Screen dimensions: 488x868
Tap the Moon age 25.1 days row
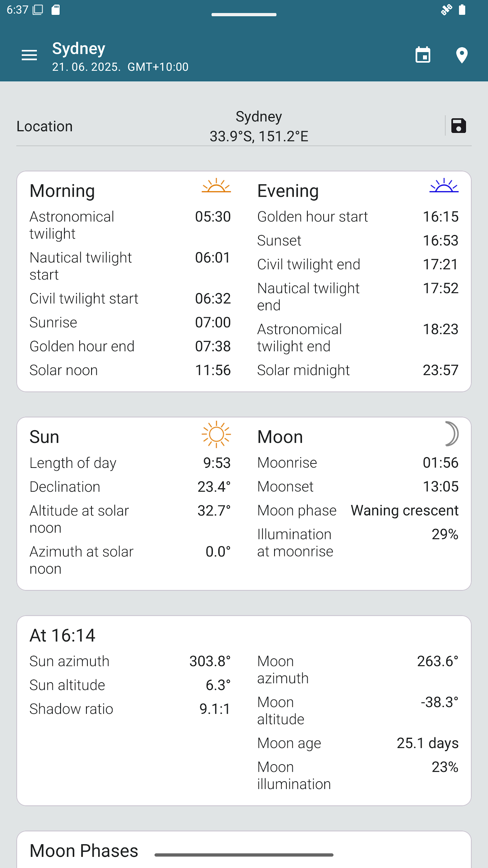click(x=358, y=743)
